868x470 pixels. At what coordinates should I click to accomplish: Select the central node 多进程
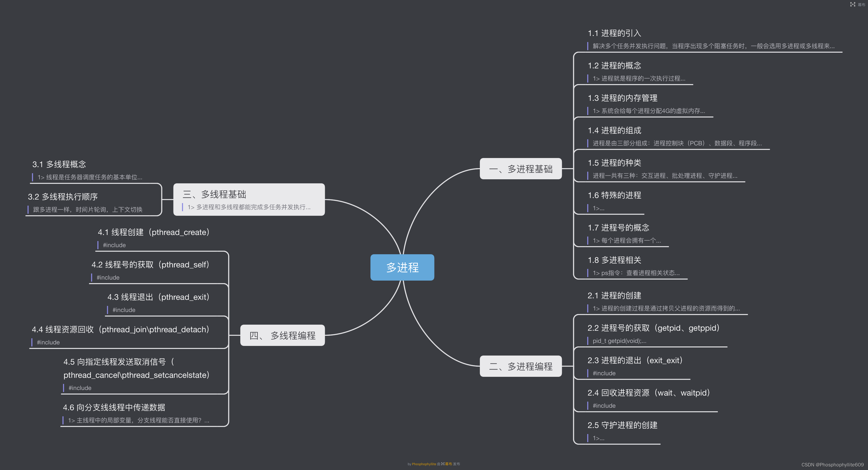pyautogui.click(x=402, y=267)
